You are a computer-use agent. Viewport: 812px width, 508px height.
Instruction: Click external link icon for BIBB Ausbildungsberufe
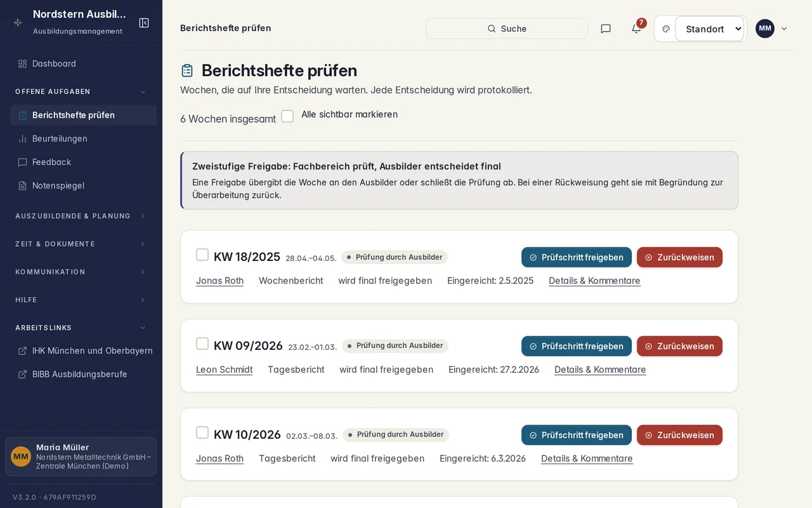23,374
